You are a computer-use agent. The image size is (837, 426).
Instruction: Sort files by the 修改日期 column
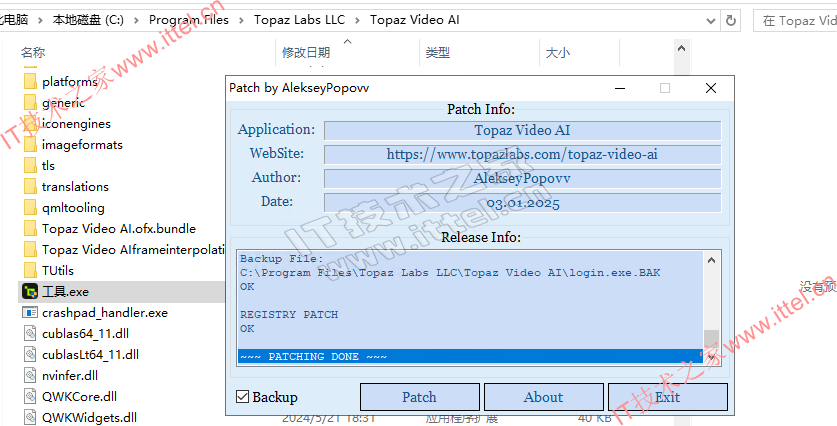click(x=306, y=52)
